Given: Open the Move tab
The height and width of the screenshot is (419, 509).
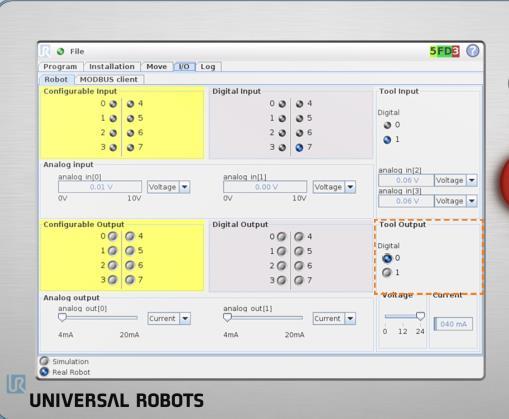Looking at the screenshot, I should [x=156, y=67].
